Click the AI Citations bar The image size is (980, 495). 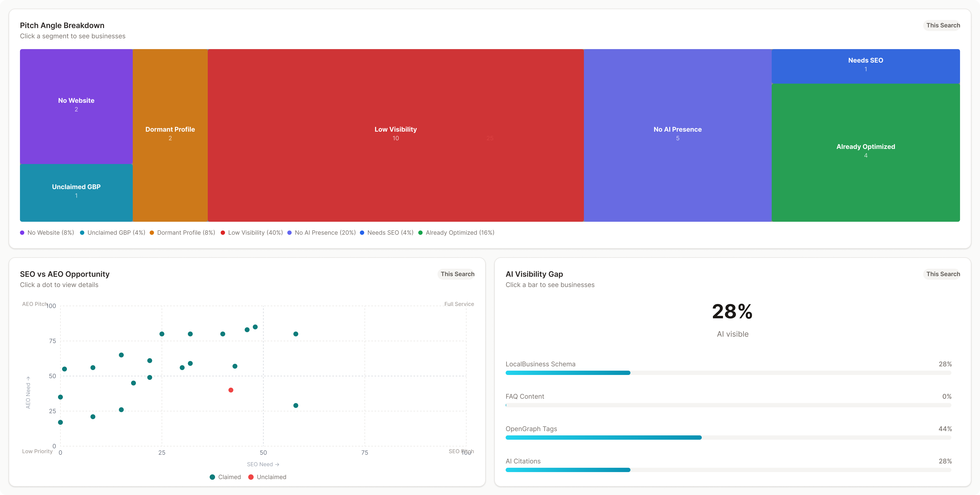click(568, 470)
